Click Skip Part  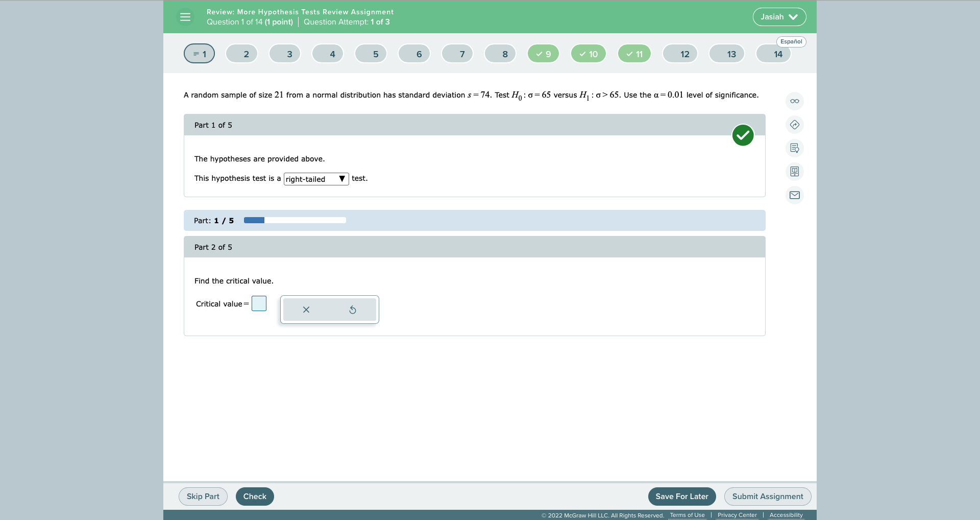[203, 496]
